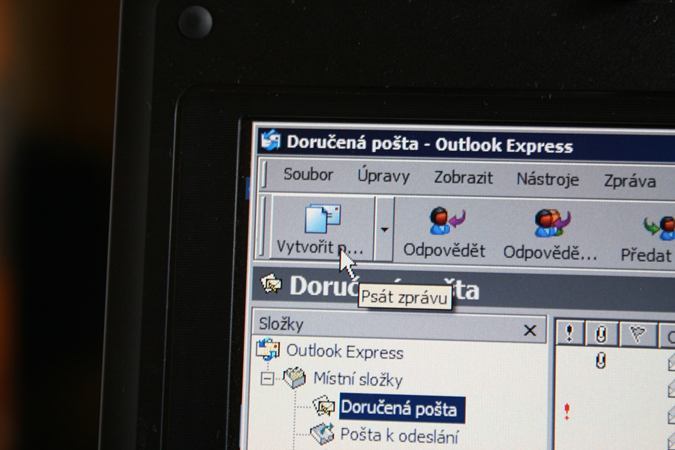675x450 pixels.
Task: Select the Místní složky folder
Action: [358, 379]
